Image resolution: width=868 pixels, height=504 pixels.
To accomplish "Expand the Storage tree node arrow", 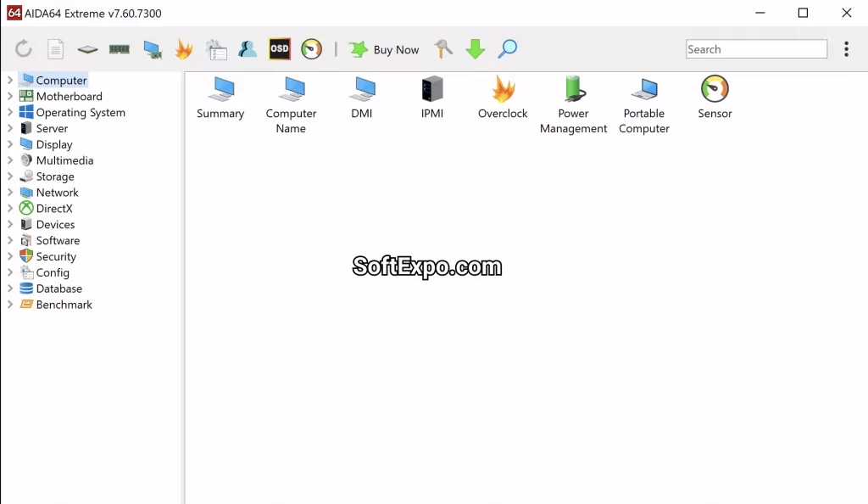I will click(x=10, y=176).
